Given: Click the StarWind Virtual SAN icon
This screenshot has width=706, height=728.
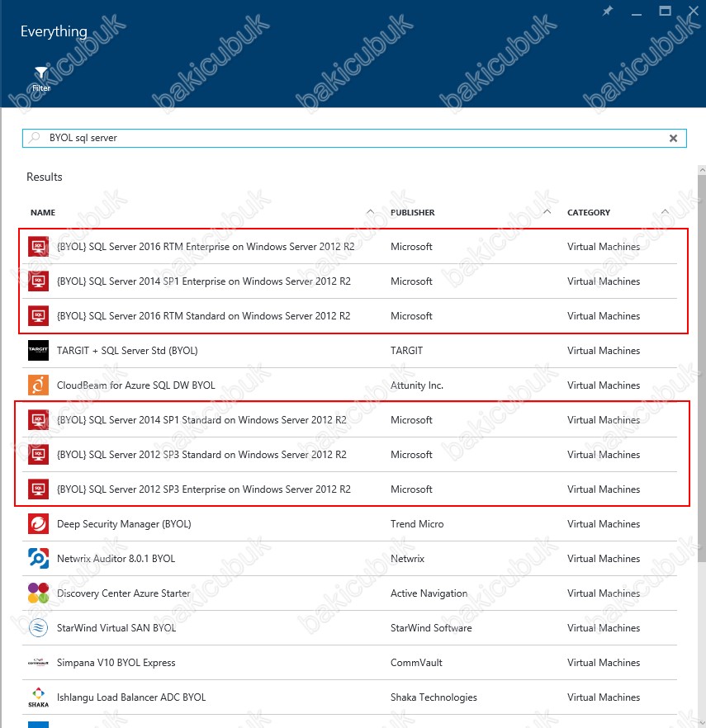Looking at the screenshot, I should pyautogui.click(x=38, y=628).
